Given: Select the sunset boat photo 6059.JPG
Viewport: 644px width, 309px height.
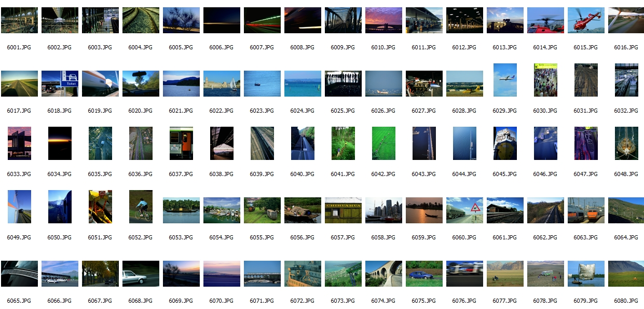Looking at the screenshot, I should pyautogui.click(x=424, y=210).
